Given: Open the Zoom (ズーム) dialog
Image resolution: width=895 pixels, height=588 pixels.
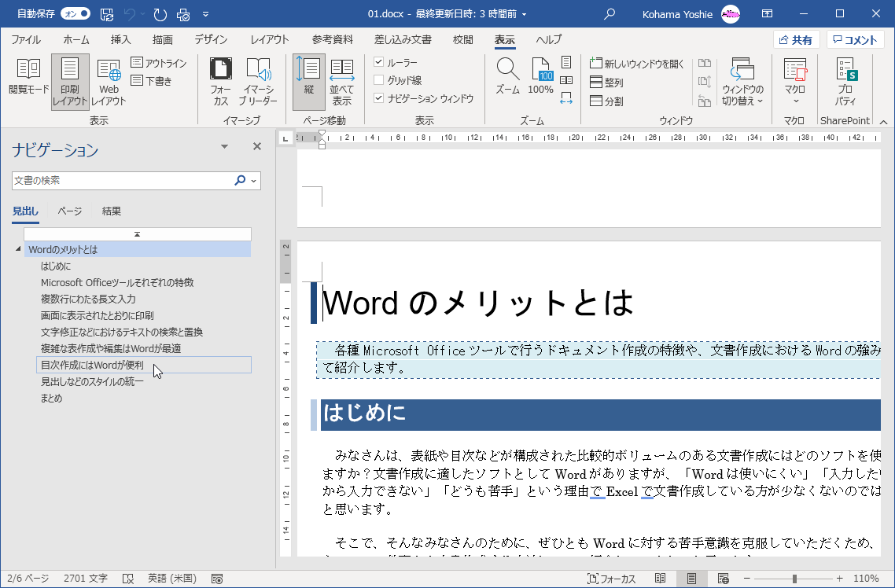Looking at the screenshot, I should click(x=507, y=77).
